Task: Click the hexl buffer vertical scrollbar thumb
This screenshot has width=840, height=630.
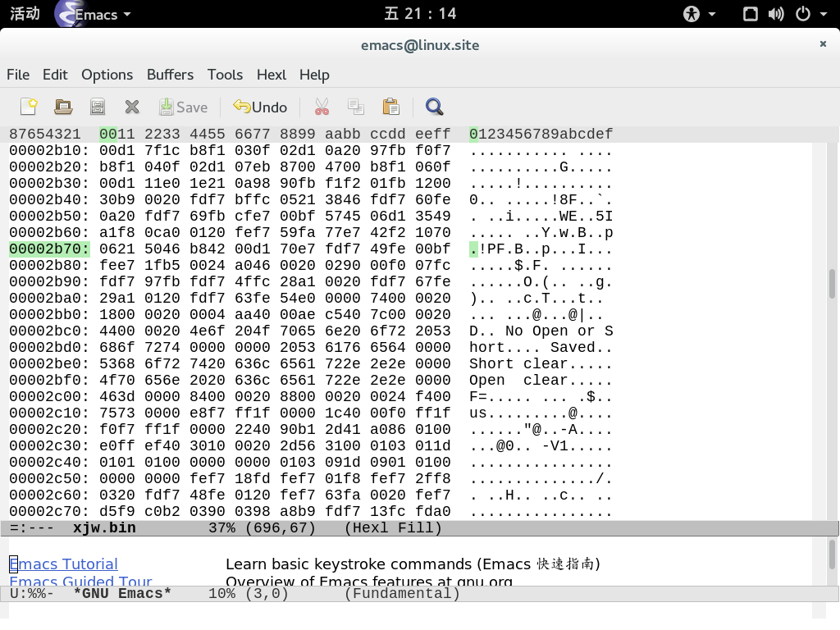Action: 832,283
